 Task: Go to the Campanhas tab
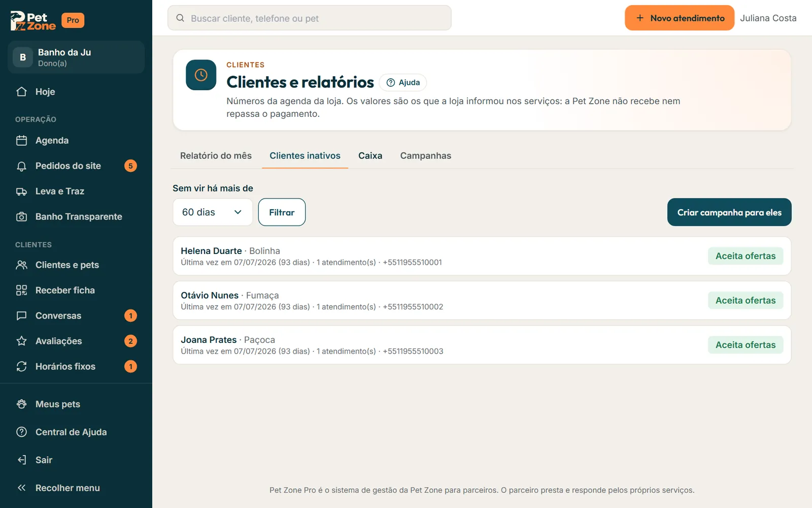pyautogui.click(x=426, y=155)
